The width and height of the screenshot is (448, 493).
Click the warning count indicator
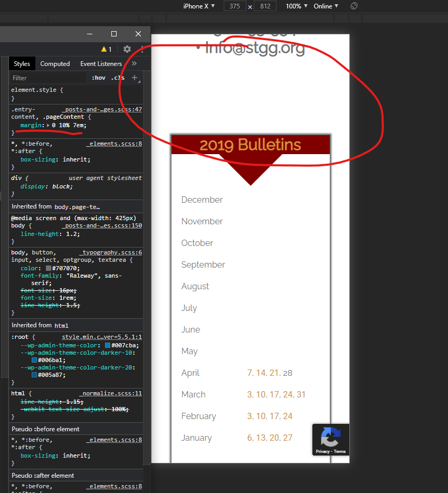pyautogui.click(x=106, y=49)
